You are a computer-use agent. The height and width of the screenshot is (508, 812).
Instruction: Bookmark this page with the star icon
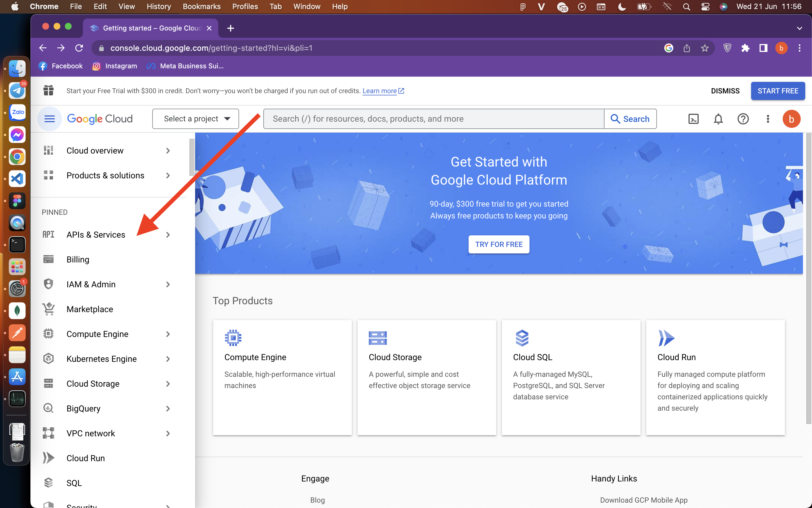point(705,48)
